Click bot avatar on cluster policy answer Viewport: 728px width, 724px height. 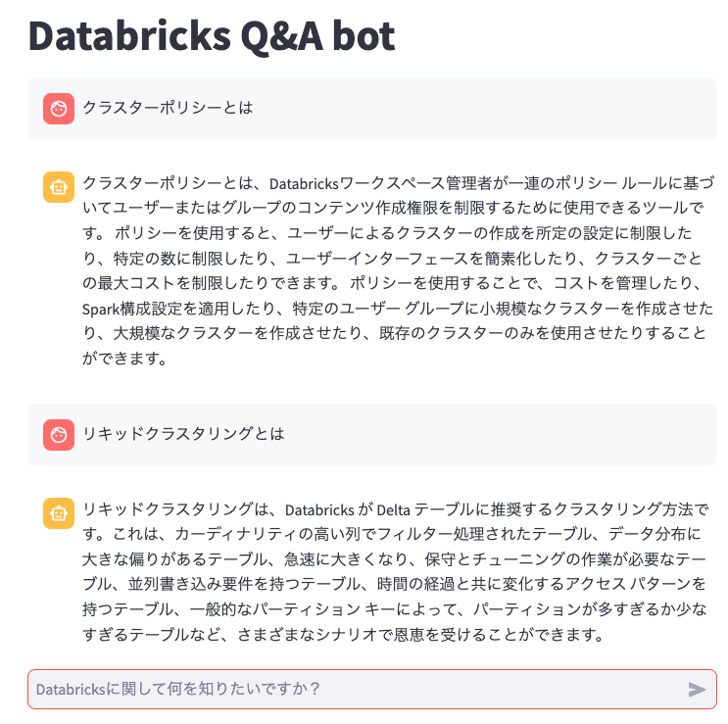[59, 186]
